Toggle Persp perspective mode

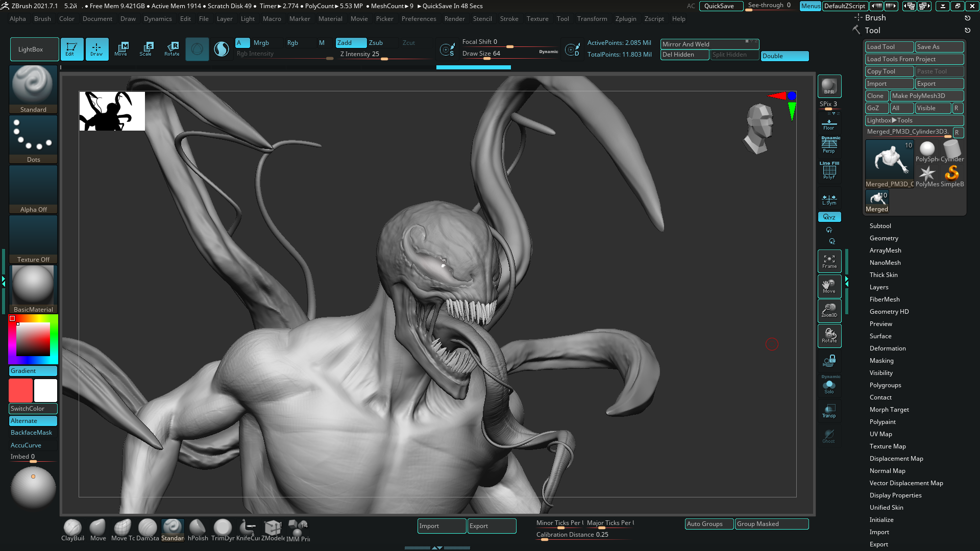pyautogui.click(x=829, y=145)
